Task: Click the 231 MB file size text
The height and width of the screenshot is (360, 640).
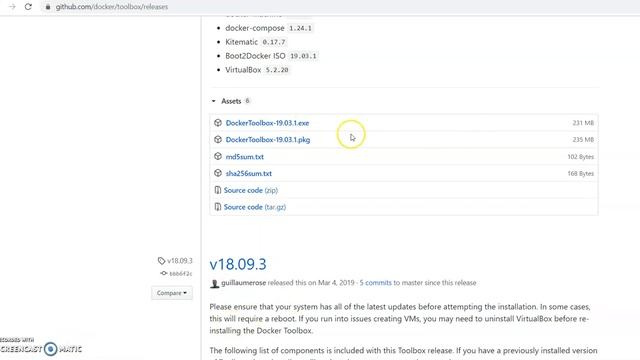Action: point(583,123)
